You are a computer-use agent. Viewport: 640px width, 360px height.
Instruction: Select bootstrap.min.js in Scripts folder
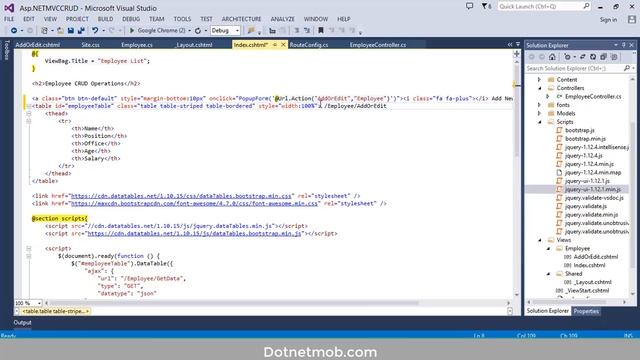pos(585,139)
